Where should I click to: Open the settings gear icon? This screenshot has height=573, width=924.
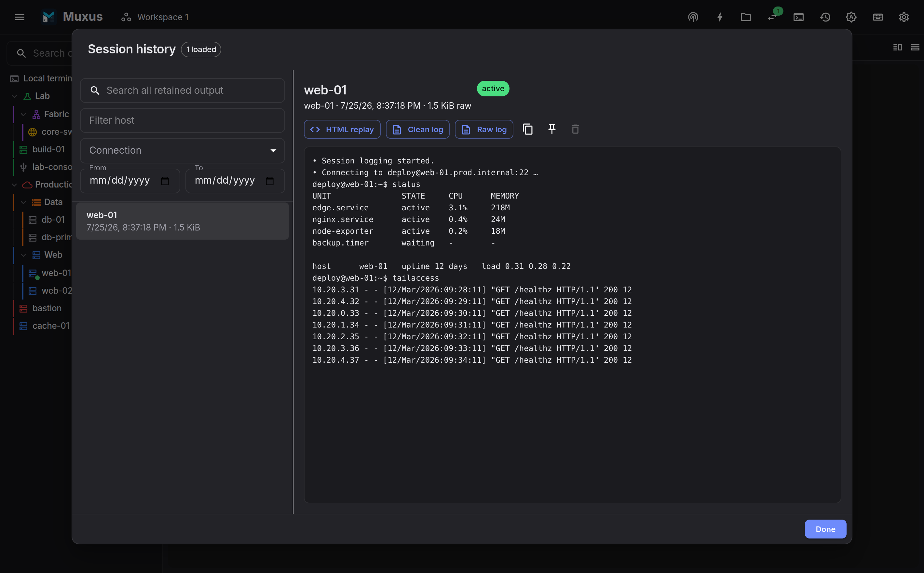click(x=904, y=17)
